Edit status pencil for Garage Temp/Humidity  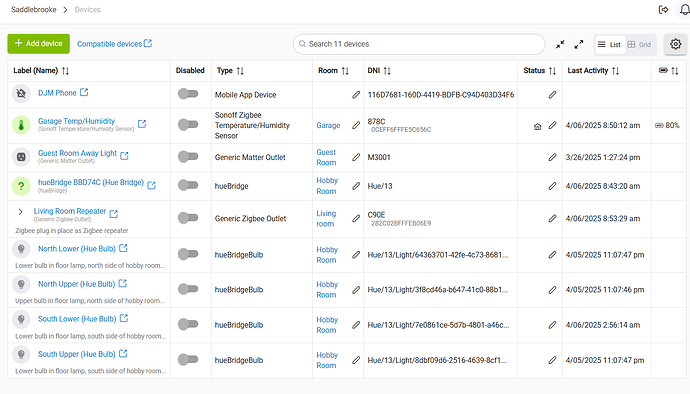(552, 125)
